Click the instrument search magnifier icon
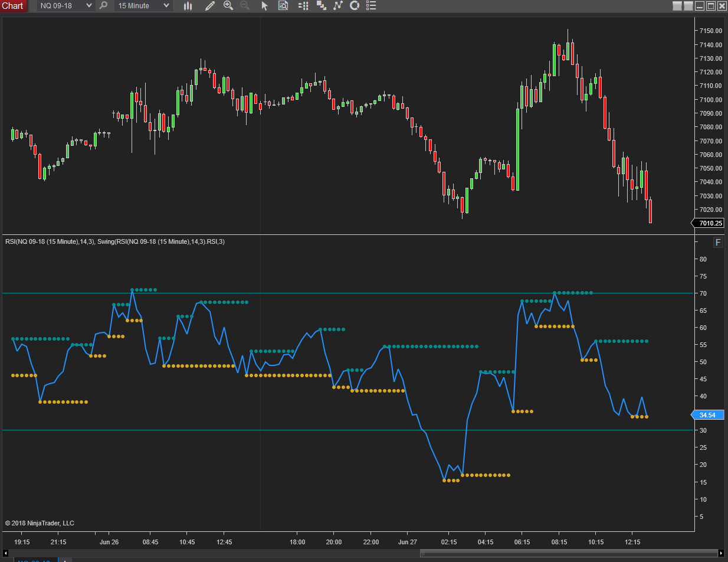This screenshot has width=728, height=562. pyautogui.click(x=104, y=6)
